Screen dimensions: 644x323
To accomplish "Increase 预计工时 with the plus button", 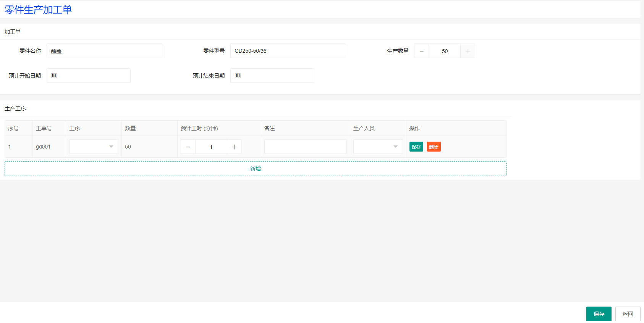I will (234, 147).
